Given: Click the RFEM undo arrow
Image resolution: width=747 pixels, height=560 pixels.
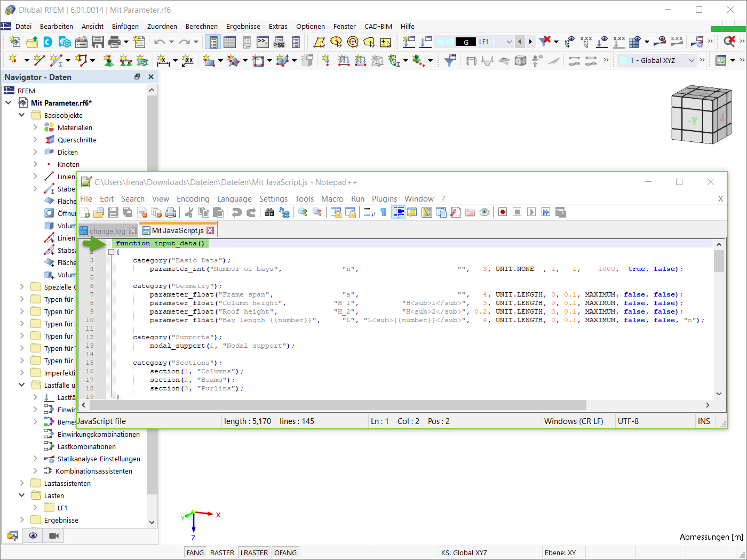Looking at the screenshot, I should (160, 42).
